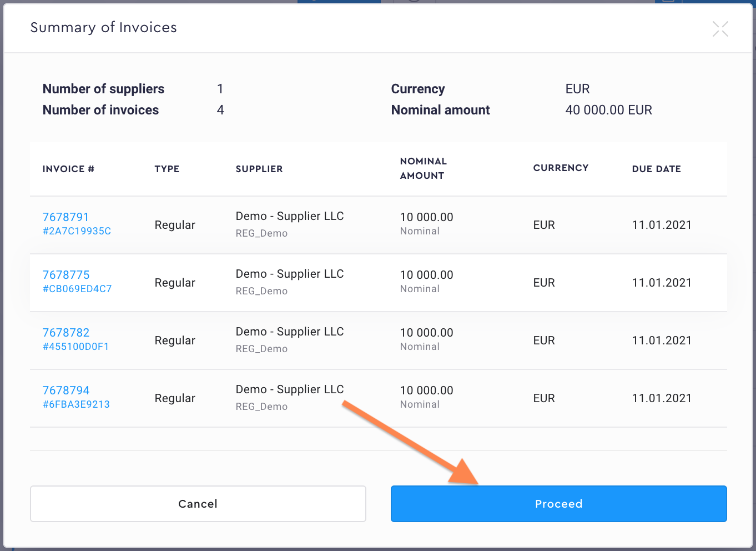Click the NOMINAL AMOUNT column header
Viewport: 756px width, 551px height.
[422, 168]
